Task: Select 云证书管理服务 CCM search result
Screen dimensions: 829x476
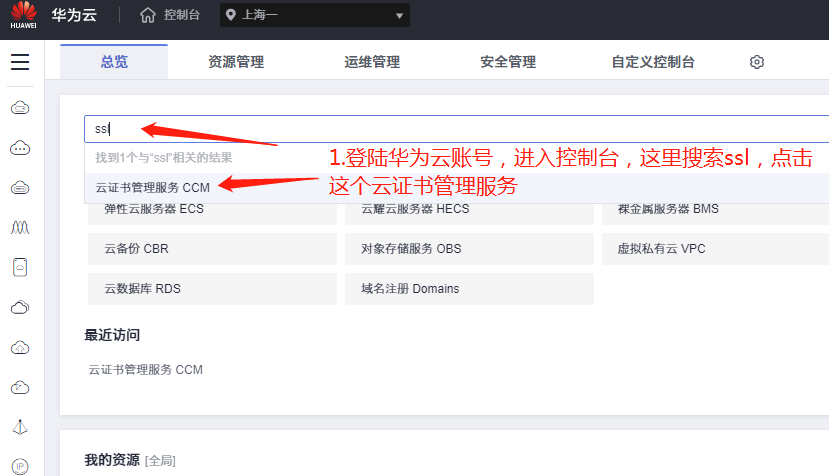Action: 152,187
